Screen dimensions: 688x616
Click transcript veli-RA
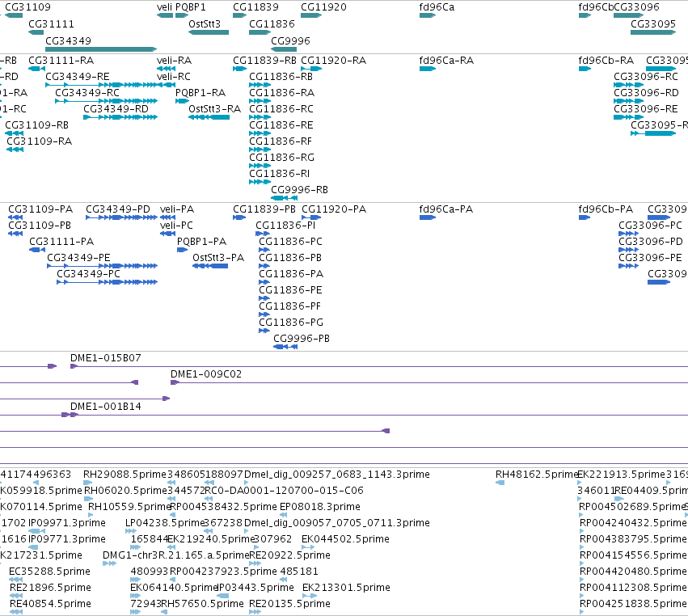(174, 60)
